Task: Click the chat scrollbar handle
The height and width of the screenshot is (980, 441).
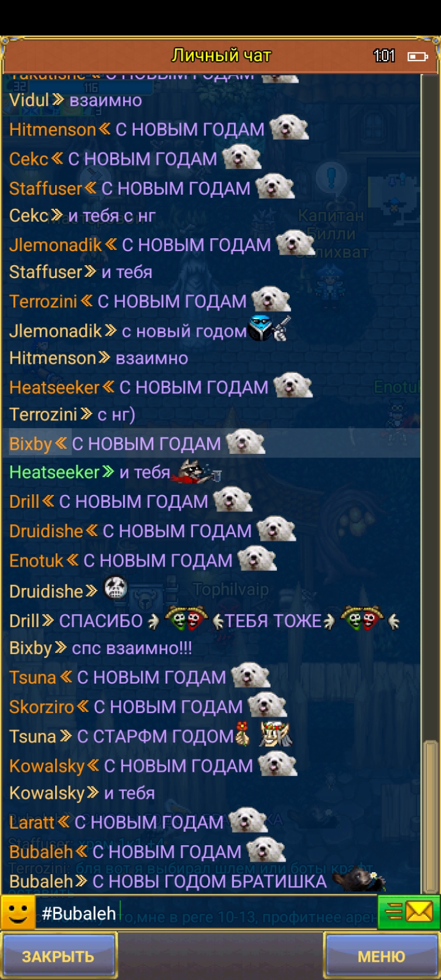Action: tap(431, 816)
